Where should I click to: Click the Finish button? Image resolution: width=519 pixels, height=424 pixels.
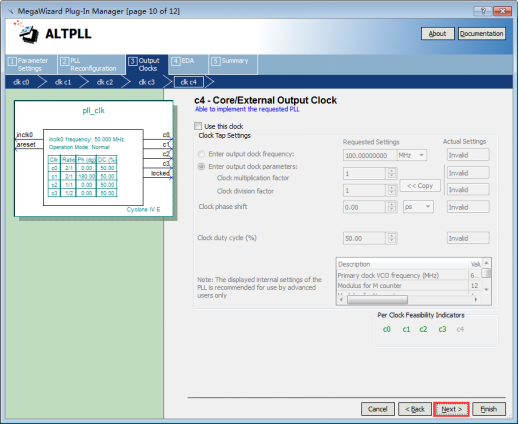click(489, 409)
